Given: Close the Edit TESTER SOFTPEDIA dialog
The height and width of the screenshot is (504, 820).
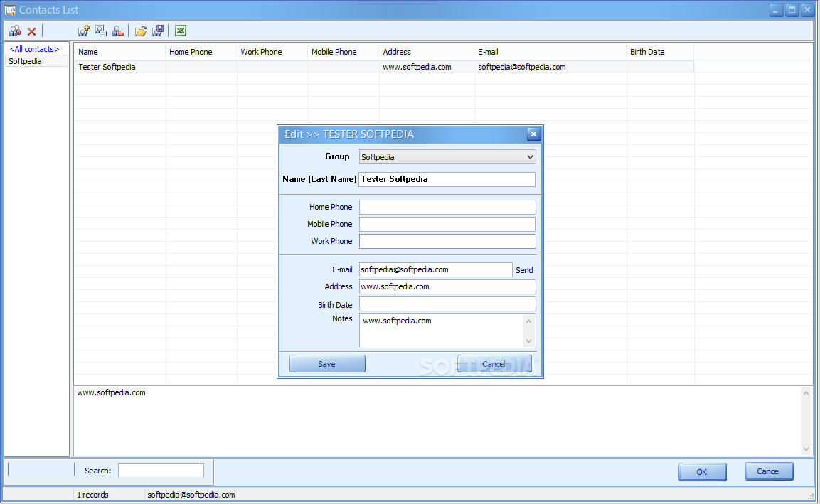Looking at the screenshot, I should click(533, 134).
